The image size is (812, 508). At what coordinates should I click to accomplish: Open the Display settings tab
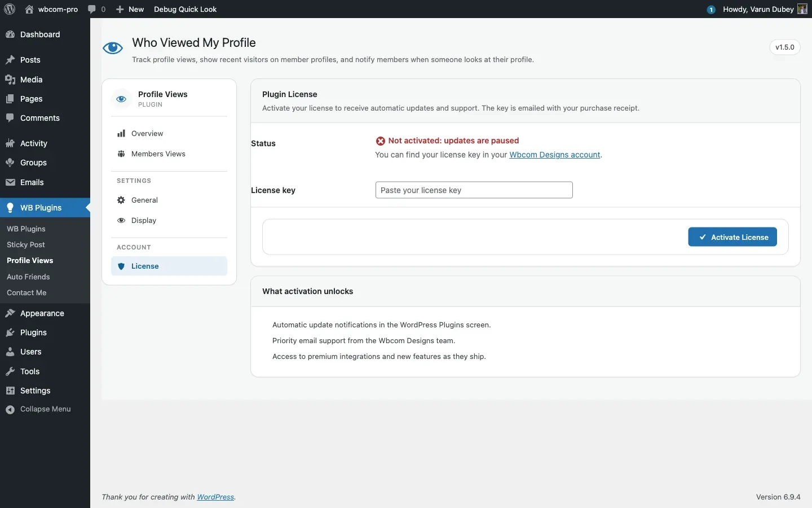[169, 220]
